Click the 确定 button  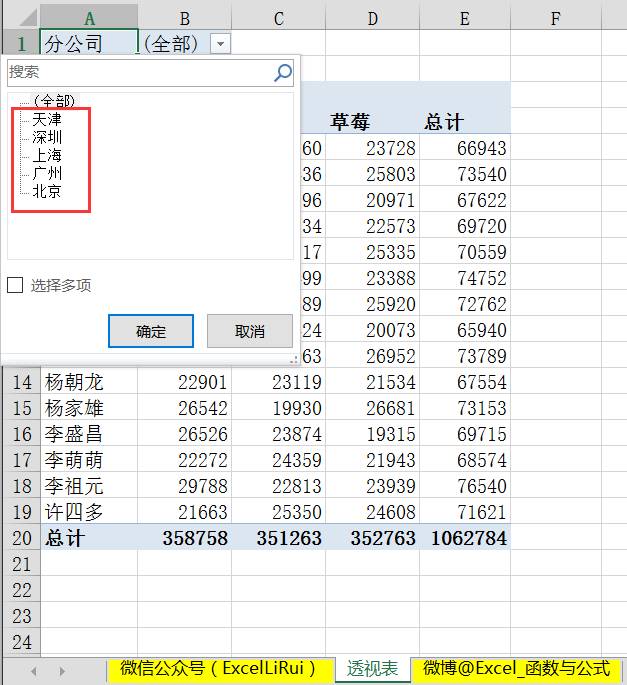point(151,331)
